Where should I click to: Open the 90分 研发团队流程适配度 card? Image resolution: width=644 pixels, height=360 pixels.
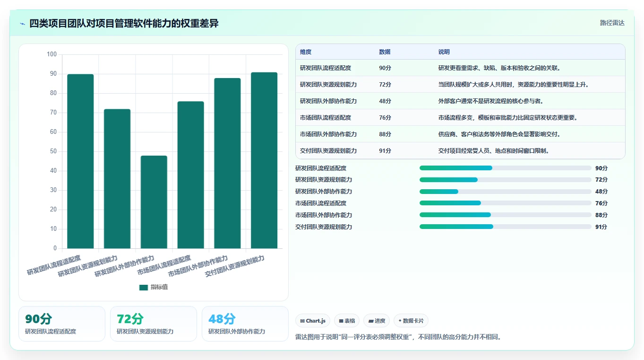click(x=62, y=324)
